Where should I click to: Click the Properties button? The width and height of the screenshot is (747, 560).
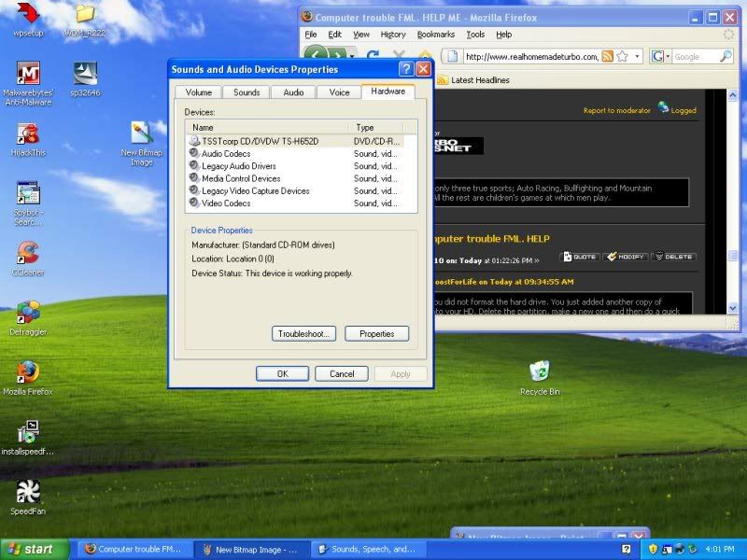click(x=377, y=334)
